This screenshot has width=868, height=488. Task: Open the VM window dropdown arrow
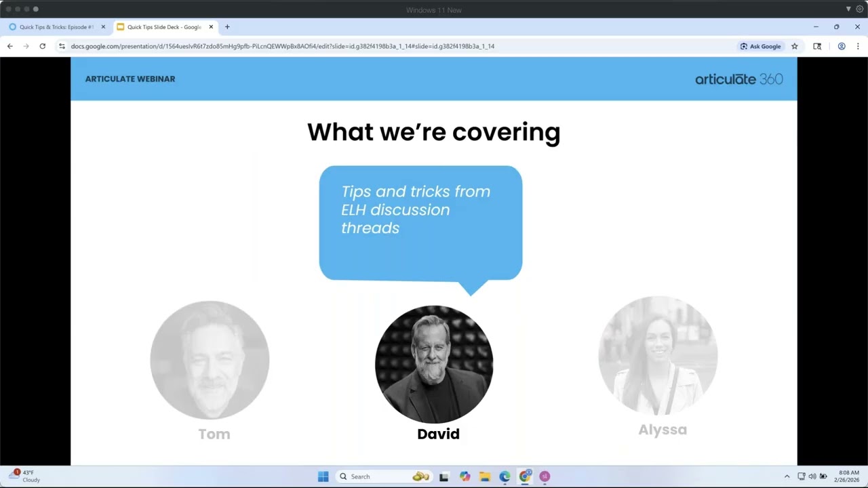point(848,9)
